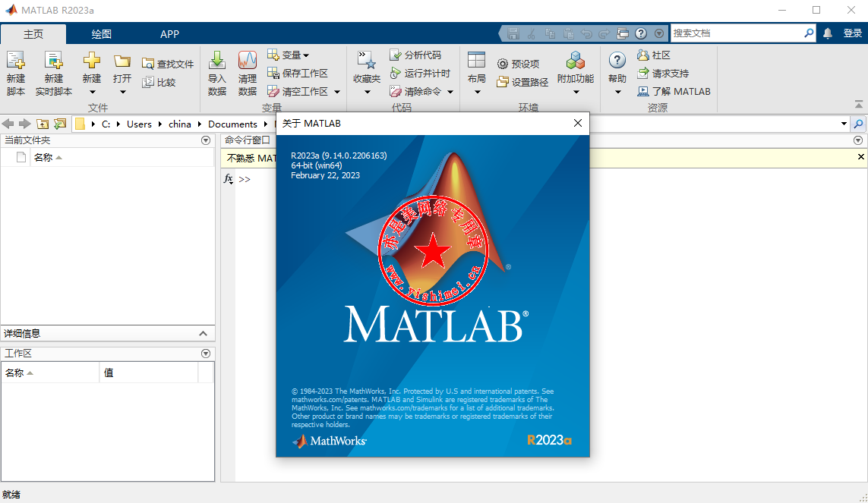Click the Forward arrow in the address bar
The image size is (868, 503).
24,124
